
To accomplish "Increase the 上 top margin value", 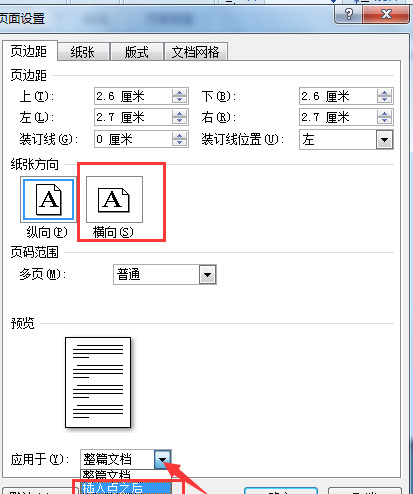I will pyautogui.click(x=180, y=93).
